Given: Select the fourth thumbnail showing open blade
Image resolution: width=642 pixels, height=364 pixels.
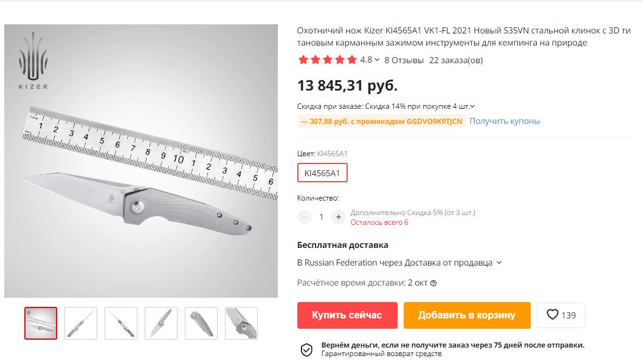Looking at the screenshot, I should 161,323.
